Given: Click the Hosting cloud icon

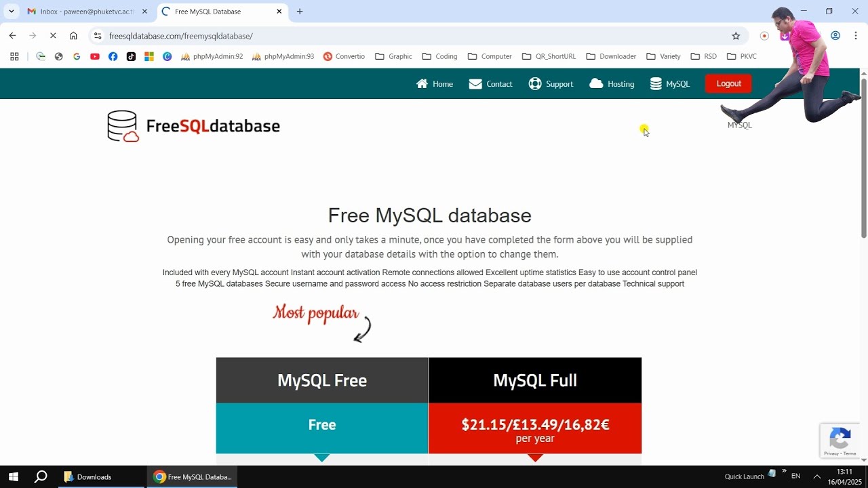Looking at the screenshot, I should tap(596, 84).
